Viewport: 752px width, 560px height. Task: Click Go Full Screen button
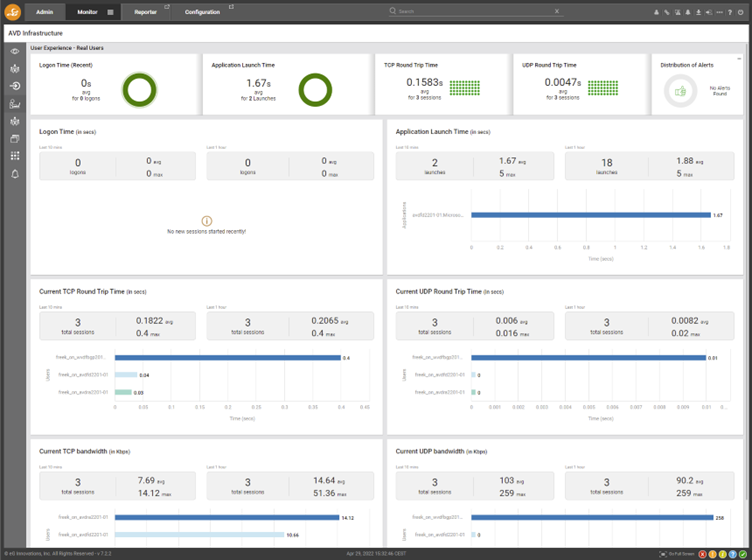pyautogui.click(x=677, y=554)
